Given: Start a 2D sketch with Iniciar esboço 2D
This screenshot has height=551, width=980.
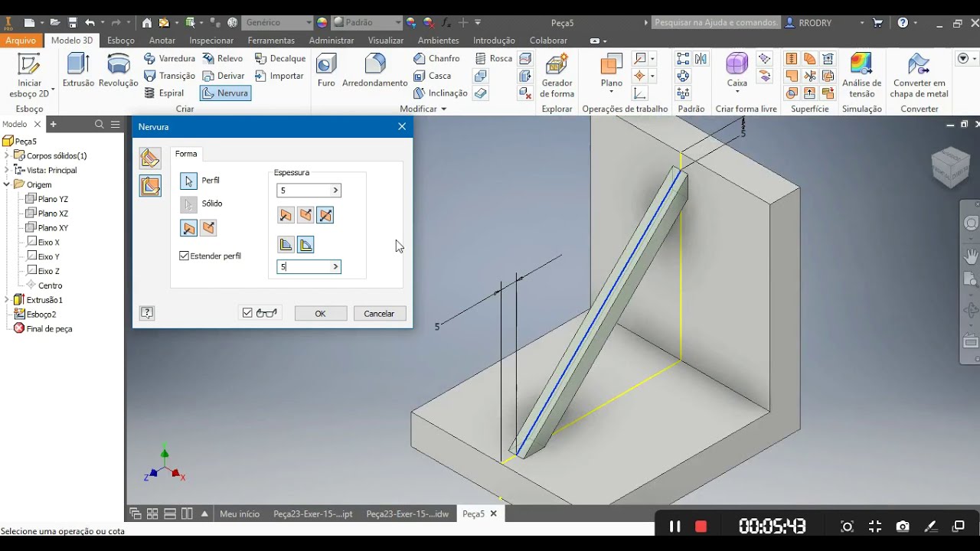Looking at the screenshot, I should tap(29, 75).
